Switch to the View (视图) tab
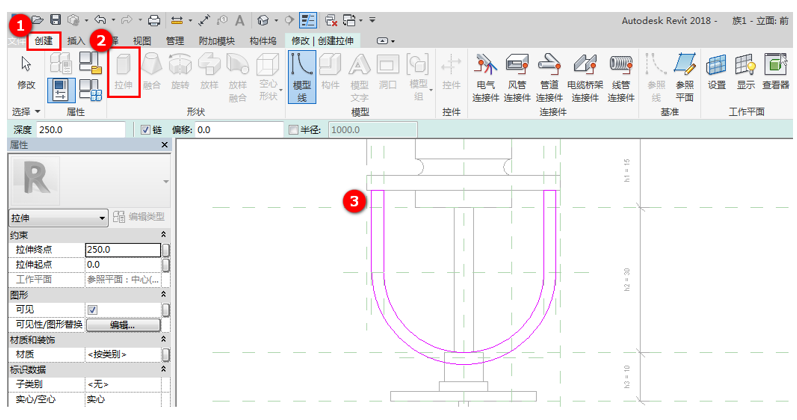This screenshot has width=797, height=420. pyautogui.click(x=142, y=41)
